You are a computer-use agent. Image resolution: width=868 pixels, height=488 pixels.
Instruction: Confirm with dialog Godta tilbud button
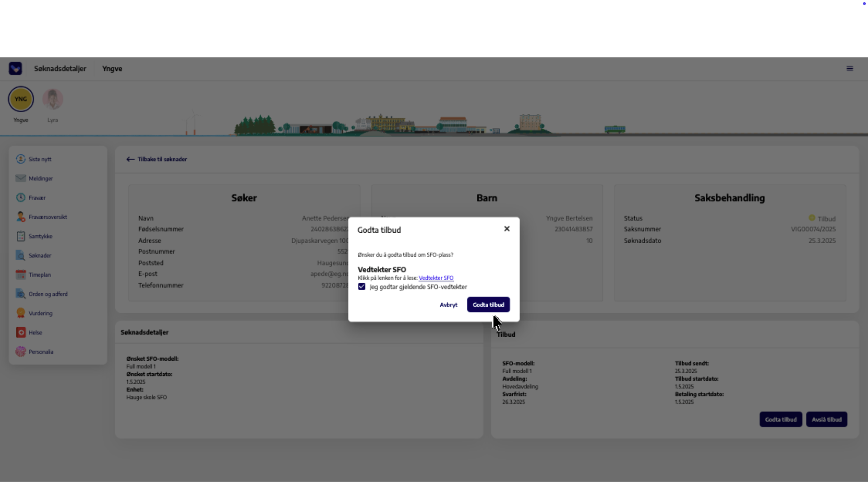(488, 305)
